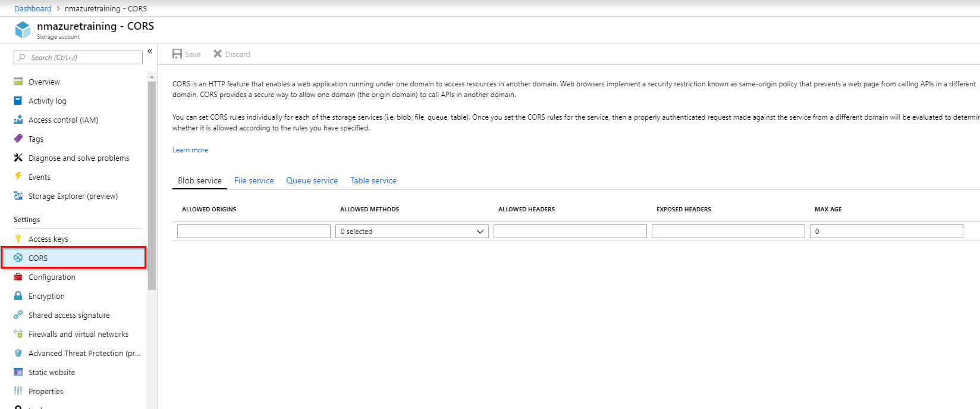The width and height of the screenshot is (980, 409).
Task: Click the Access keys key icon
Action: click(x=18, y=239)
